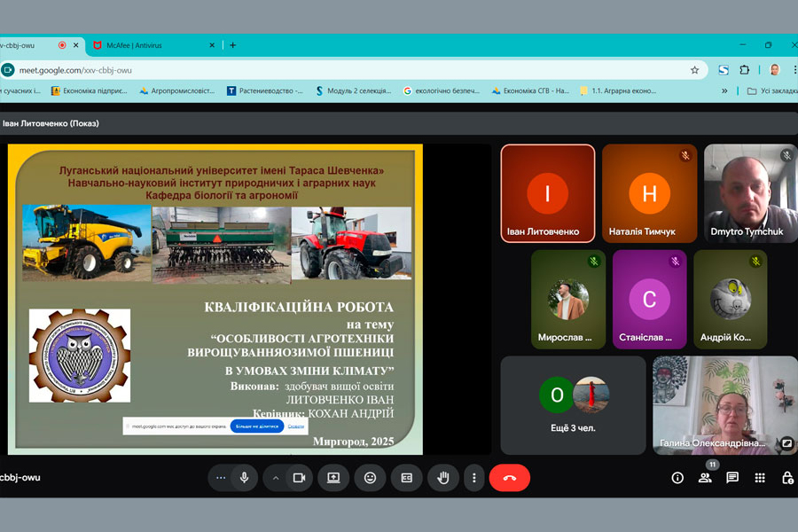Image resolution: width=798 pixels, height=532 pixels.
Task: Turn on captions with the CC icon
Action: point(407,478)
